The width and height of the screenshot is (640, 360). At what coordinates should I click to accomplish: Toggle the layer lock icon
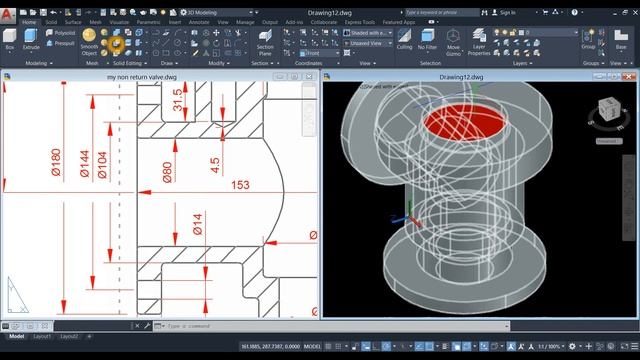(x=512, y=32)
